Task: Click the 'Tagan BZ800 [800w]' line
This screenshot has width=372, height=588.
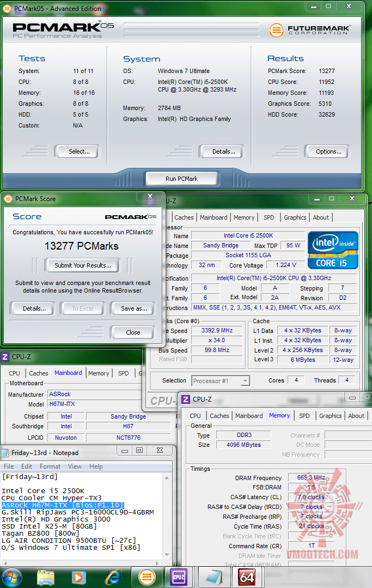Action: [x=40, y=534]
